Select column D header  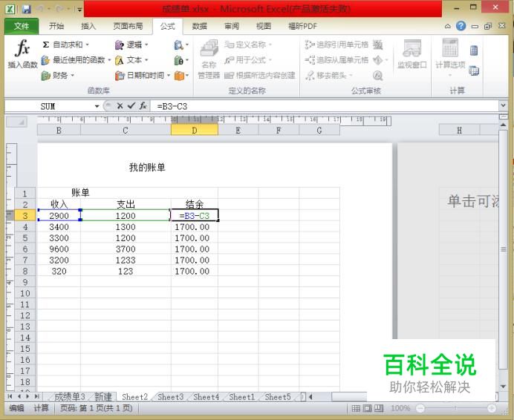(195, 130)
